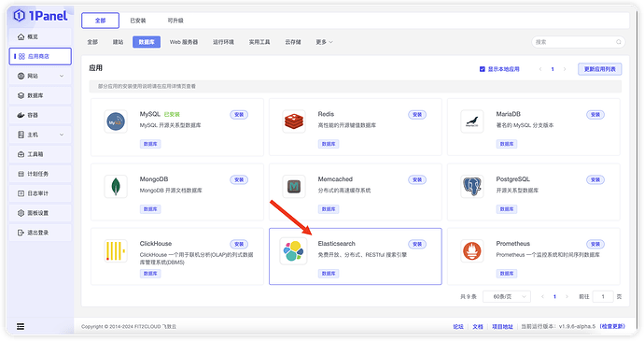Click the 数据库 tag on MySQL card
The width and height of the screenshot is (644, 341).
point(150,144)
